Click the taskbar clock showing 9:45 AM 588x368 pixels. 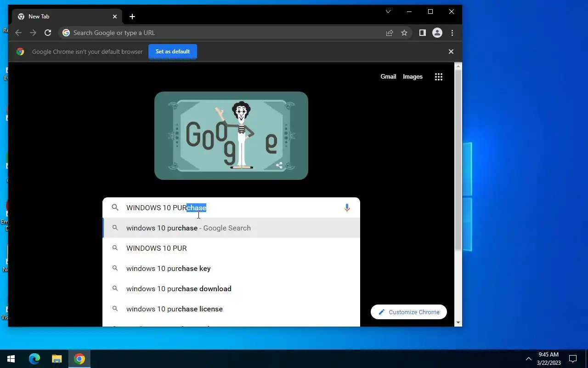549,359
